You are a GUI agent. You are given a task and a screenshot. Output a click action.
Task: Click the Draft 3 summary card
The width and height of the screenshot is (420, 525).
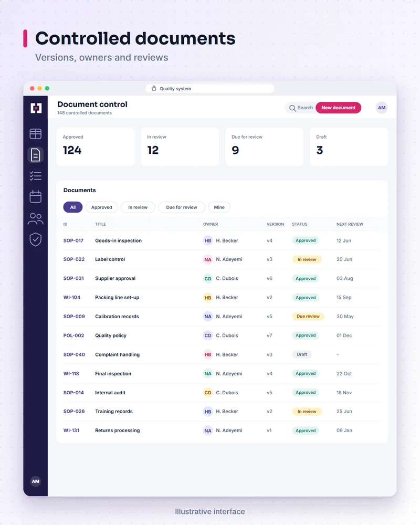(x=349, y=146)
